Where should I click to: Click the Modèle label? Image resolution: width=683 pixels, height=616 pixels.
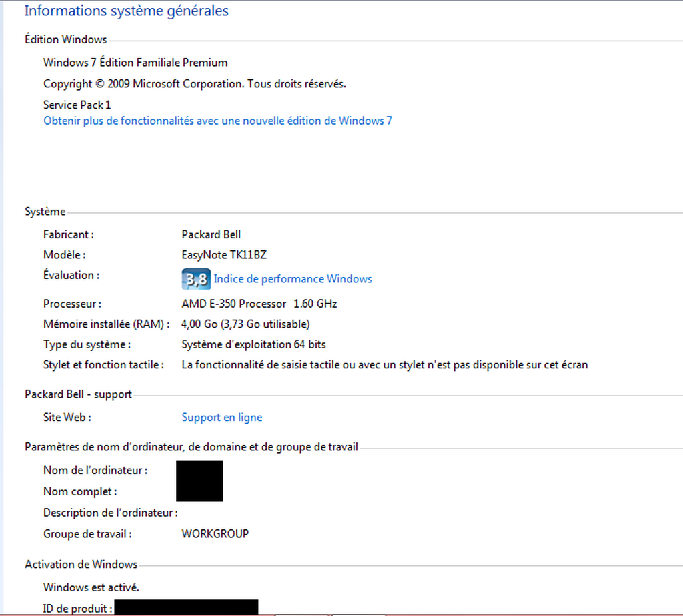65,255
